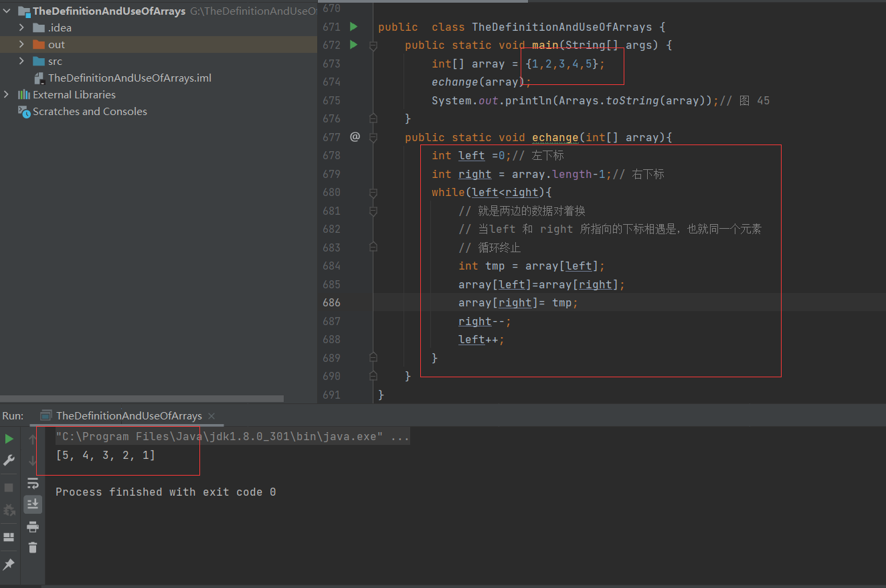Click 'int right = array.length-1' line
The height and width of the screenshot is (588, 886).
tap(521, 174)
